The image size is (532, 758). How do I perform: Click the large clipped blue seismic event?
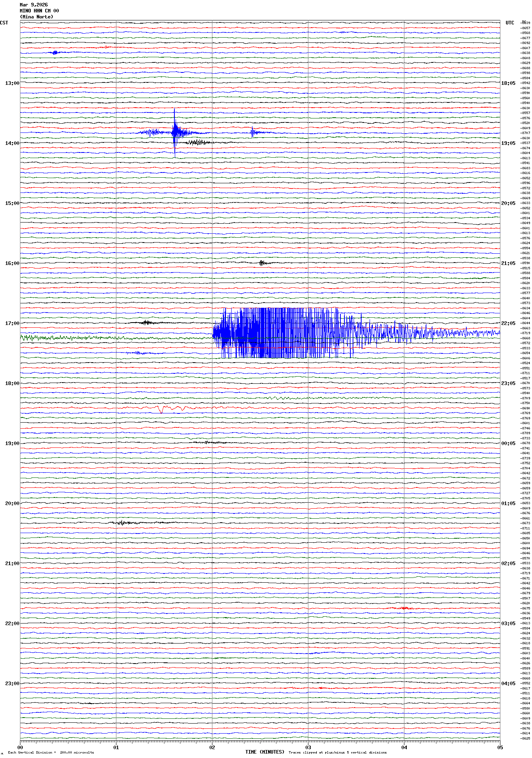click(x=280, y=333)
